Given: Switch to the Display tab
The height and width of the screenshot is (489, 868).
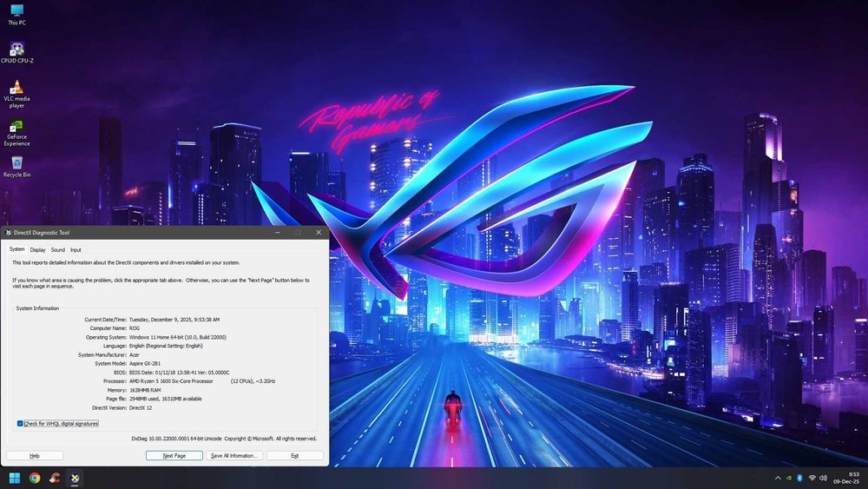Looking at the screenshot, I should pos(37,250).
